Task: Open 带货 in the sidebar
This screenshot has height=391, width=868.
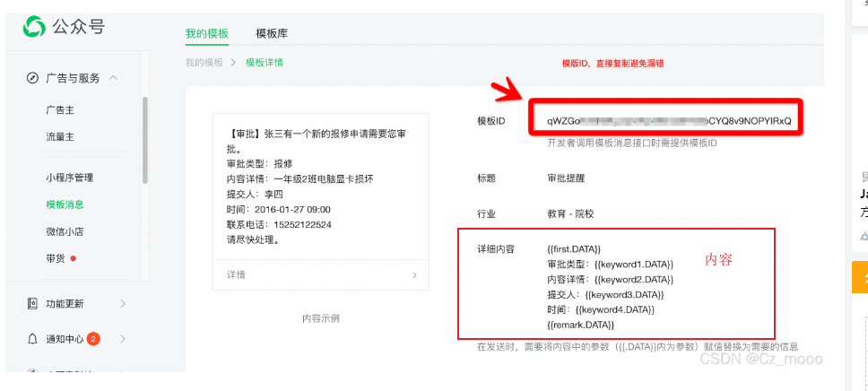Action: click(56, 258)
